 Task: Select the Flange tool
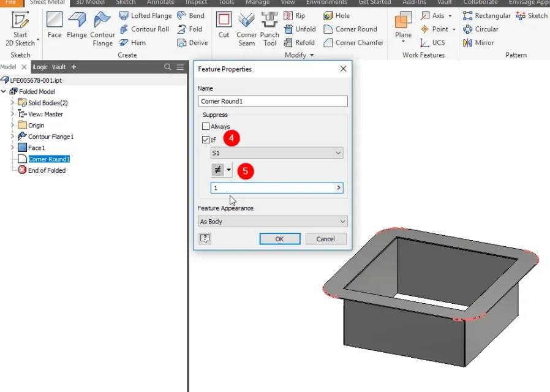coord(77,25)
